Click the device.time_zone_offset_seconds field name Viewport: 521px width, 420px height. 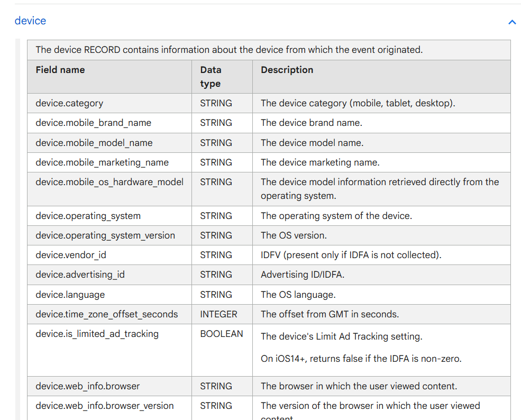point(106,314)
